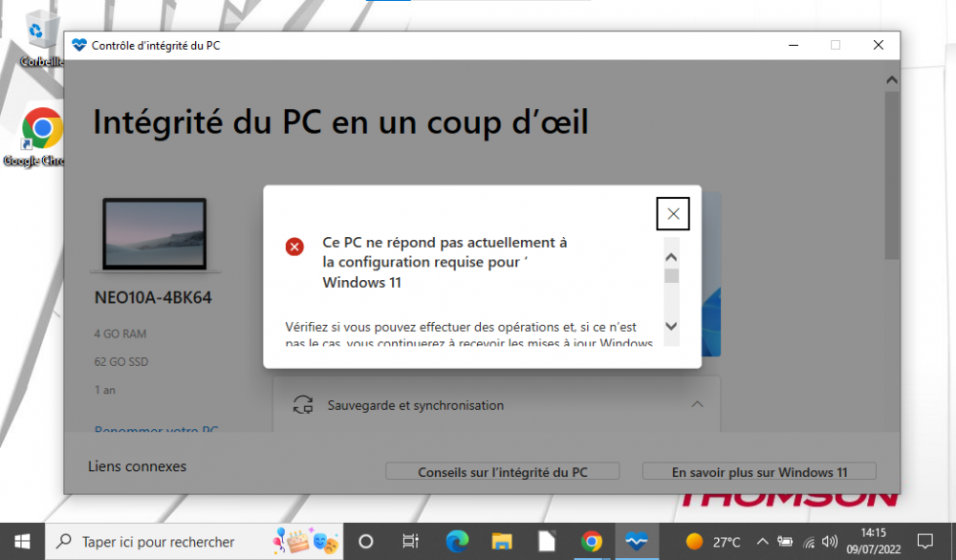Open Chrome from the taskbar
956x560 pixels.
592,541
